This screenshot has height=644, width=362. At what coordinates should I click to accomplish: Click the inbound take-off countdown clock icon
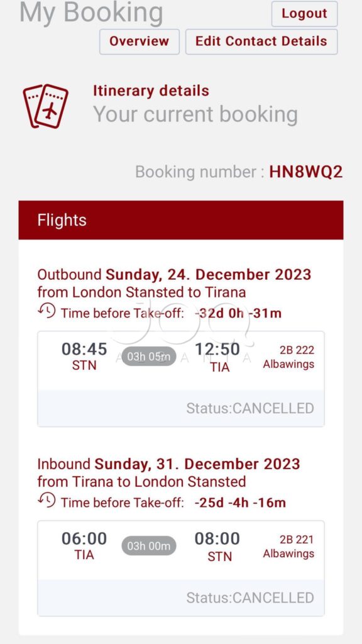[x=47, y=500]
